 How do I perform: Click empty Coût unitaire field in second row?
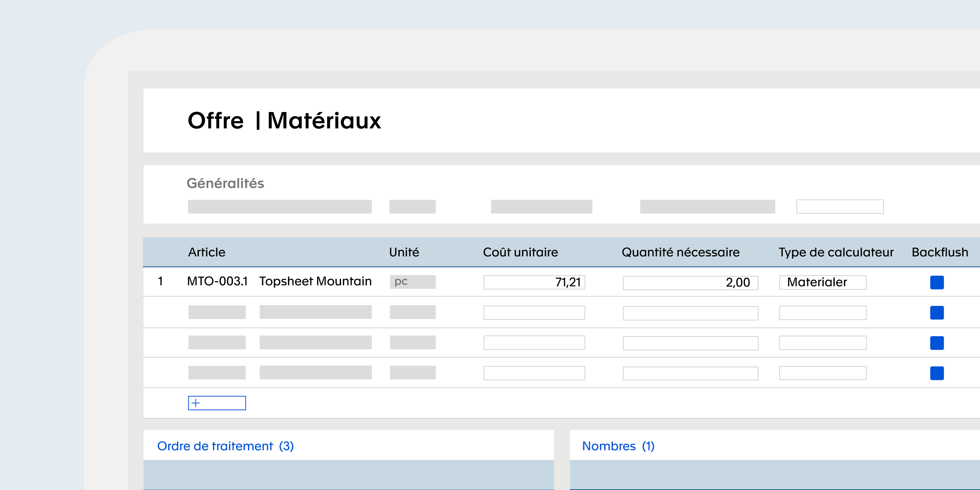click(534, 313)
